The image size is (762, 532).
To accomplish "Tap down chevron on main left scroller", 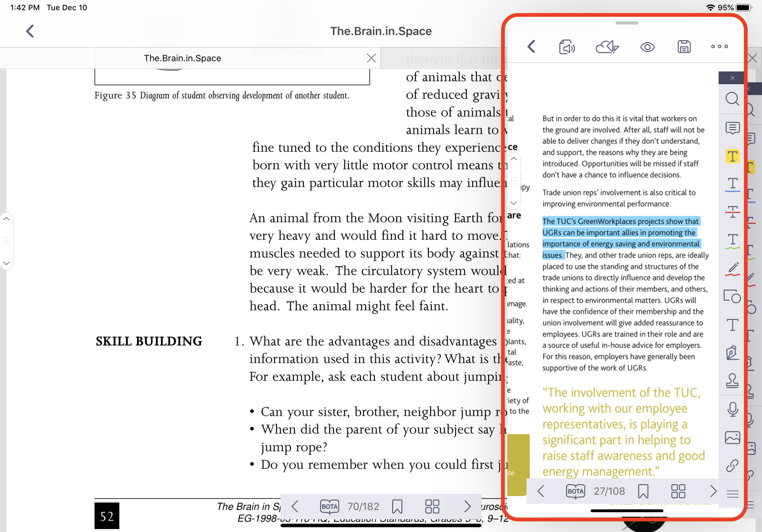I will [6, 263].
